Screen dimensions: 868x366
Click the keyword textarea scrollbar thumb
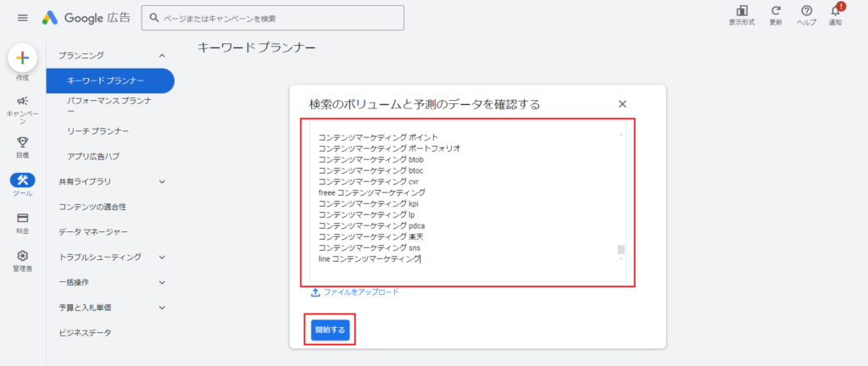point(620,249)
